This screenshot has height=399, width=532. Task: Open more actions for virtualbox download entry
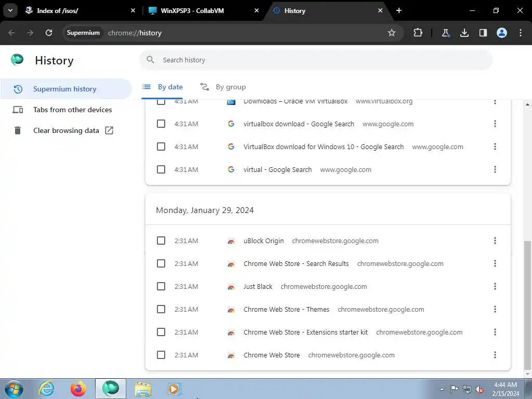[x=495, y=124]
